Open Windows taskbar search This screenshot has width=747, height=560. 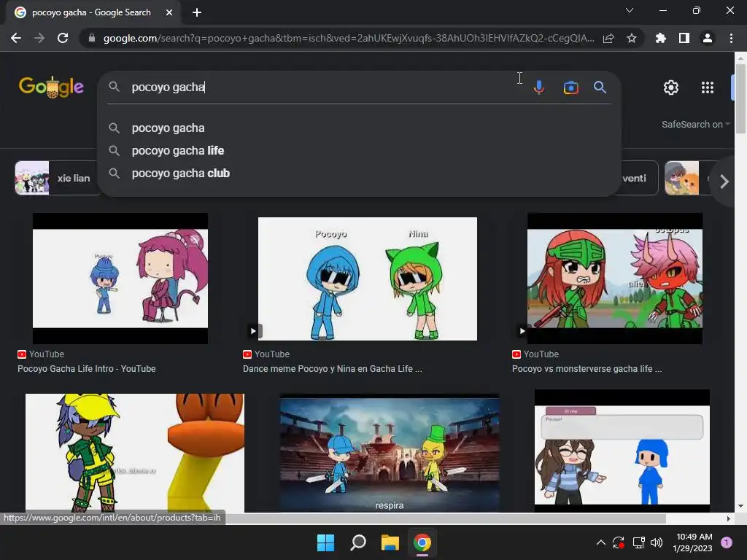357,542
